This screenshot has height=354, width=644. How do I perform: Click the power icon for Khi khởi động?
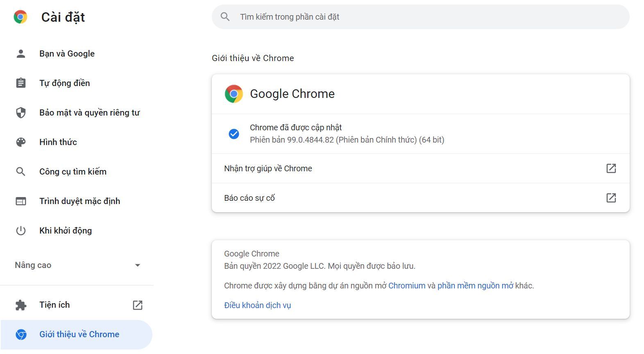20,231
